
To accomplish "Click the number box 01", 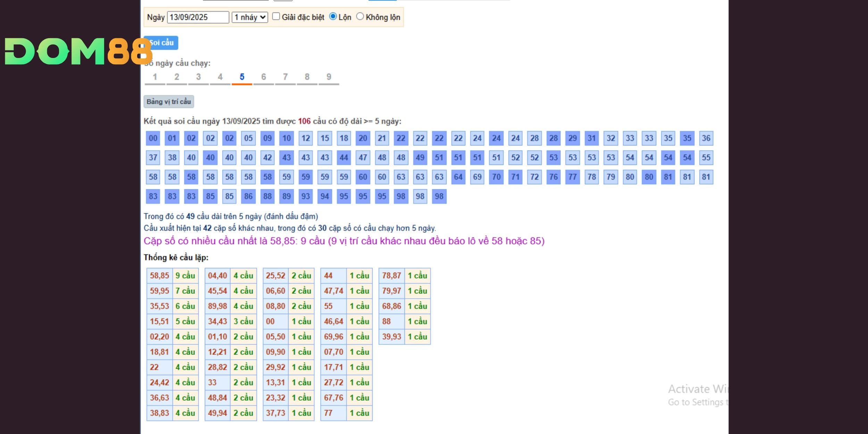I will pyautogui.click(x=172, y=138).
